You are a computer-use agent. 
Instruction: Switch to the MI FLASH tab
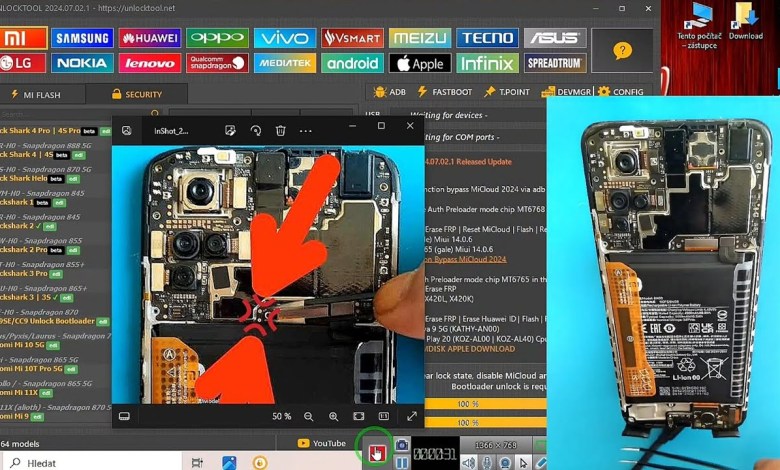point(41,94)
